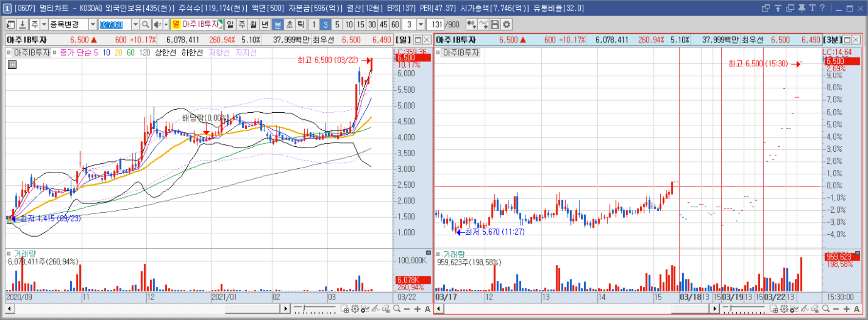Select the 30 minute interval
The image size is (868, 320).
click(372, 24)
